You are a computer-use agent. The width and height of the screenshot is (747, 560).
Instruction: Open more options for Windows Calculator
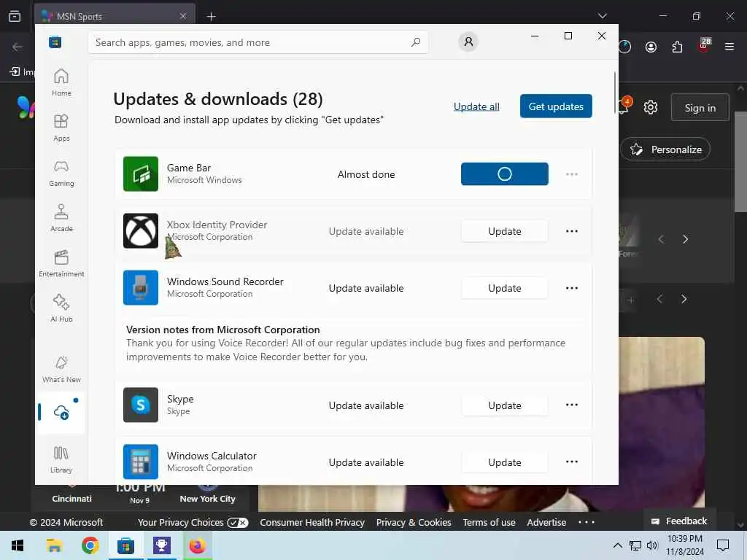(572, 462)
